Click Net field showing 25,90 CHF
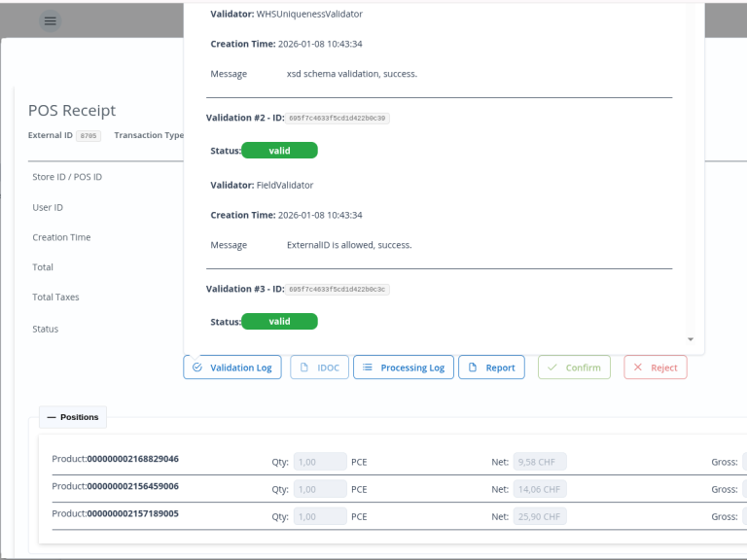 pyautogui.click(x=539, y=516)
